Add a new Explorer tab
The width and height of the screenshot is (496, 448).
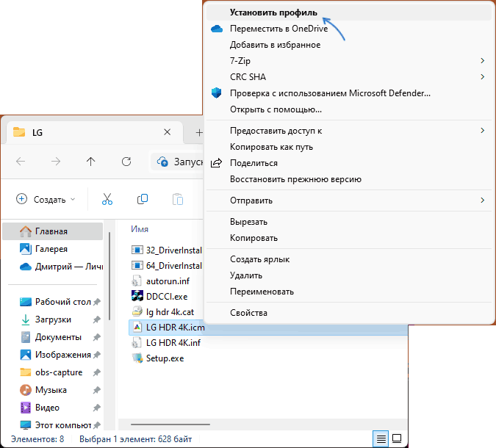pos(199,132)
